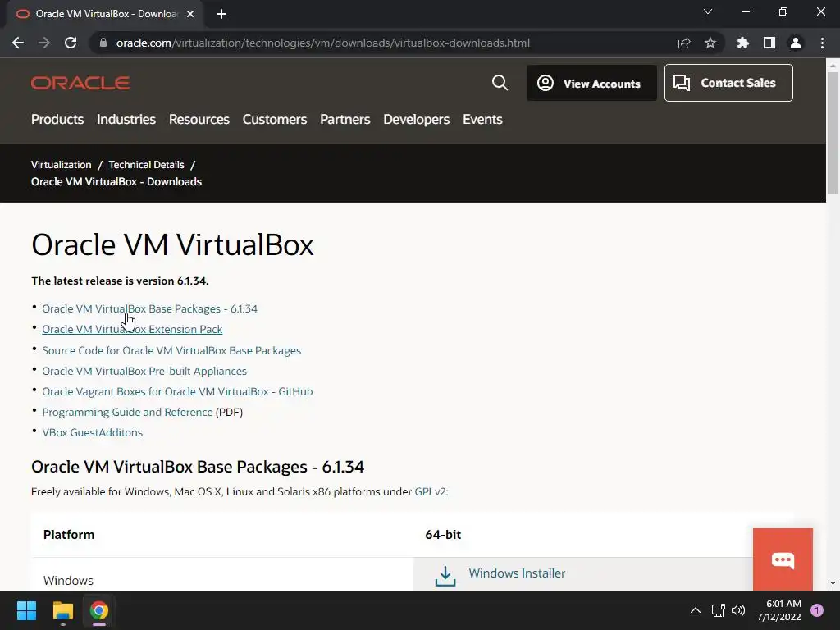Click the 'Windows' platform cell
Image resolution: width=840 pixels, height=630 pixels.
tap(68, 581)
